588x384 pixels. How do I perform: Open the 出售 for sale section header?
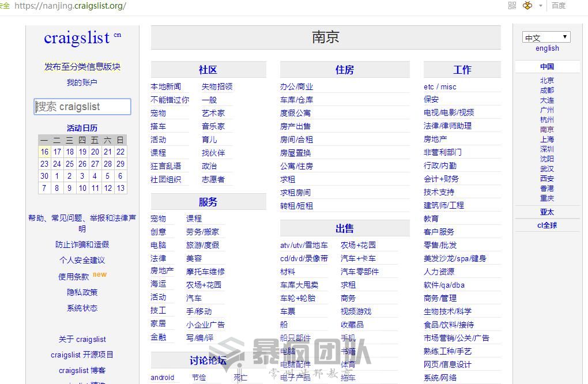(345, 229)
